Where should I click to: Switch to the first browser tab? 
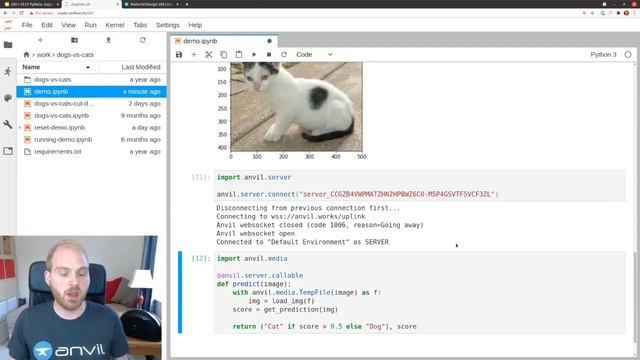(31, 4)
